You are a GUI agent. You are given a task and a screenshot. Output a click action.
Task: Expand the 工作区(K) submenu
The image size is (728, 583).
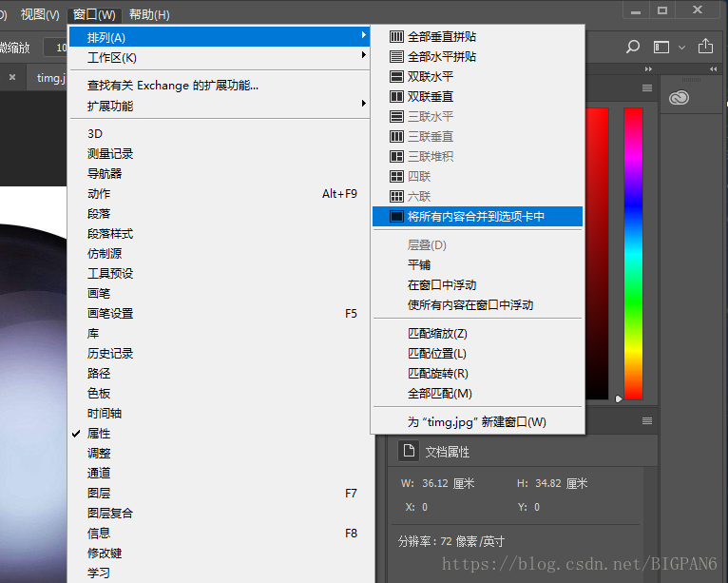tap(220, 58)
